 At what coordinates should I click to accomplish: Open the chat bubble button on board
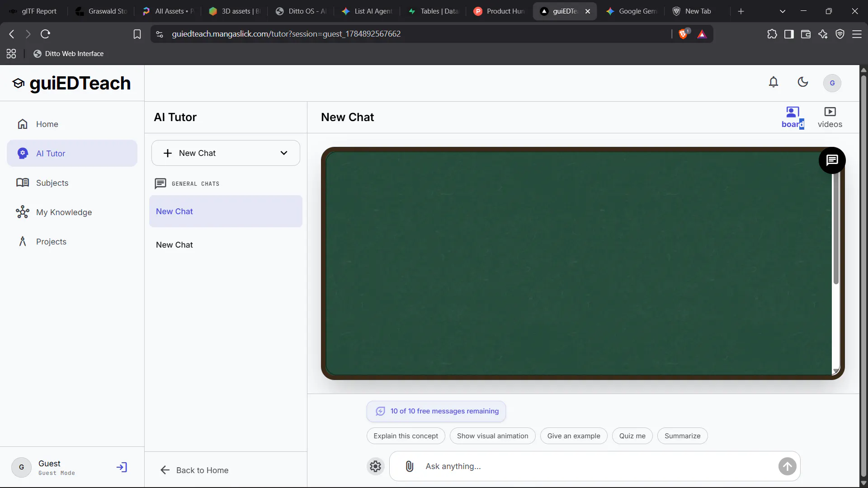pyautogui.click(x=832, y=160)
